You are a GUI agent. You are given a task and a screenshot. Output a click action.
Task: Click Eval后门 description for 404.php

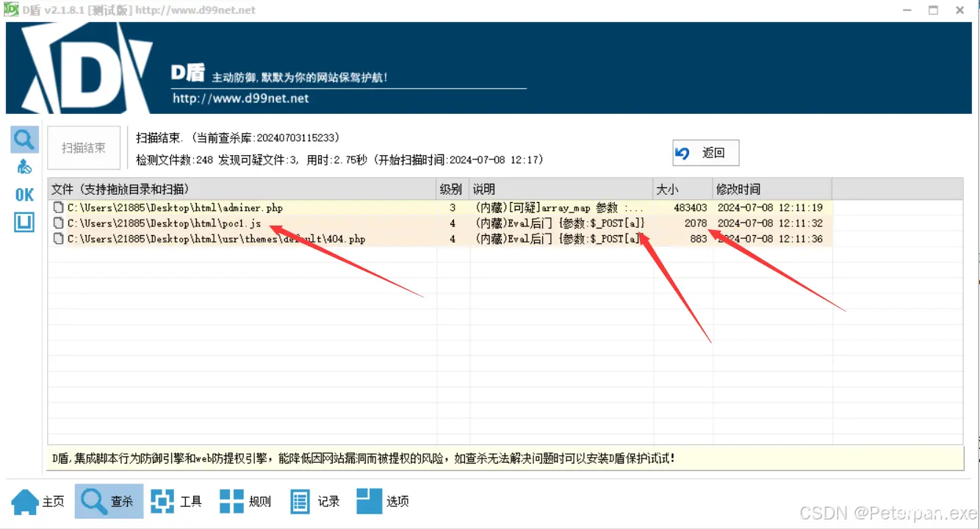(560, 239)
